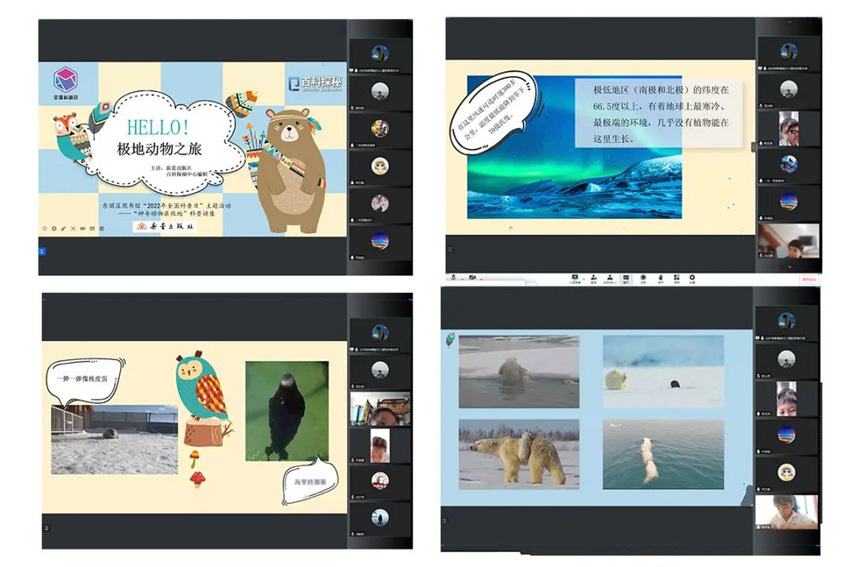This screenshot has height=567, width=850.
Task: Collapse participant panel using handle beside aurora slide
Action: click(753, 147)
